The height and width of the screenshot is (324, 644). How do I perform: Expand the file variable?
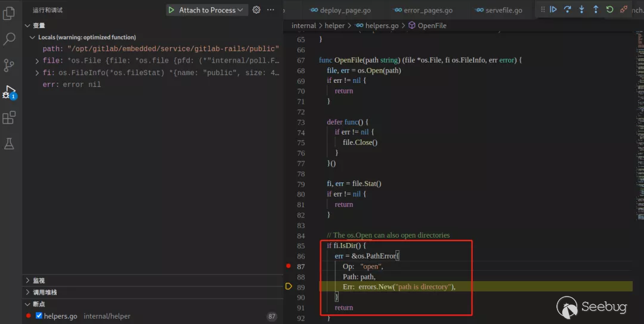[x=37, y=61]
